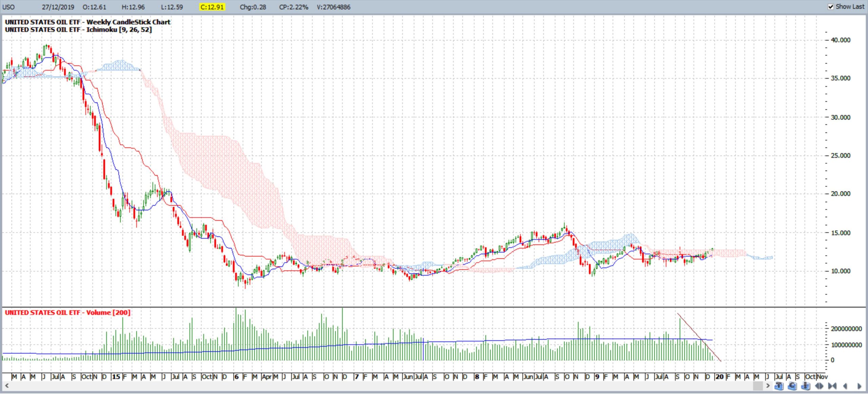868x394 pixels.
Task: Click the year marker 6 on time axis
Action: click(x=236, y=377)
